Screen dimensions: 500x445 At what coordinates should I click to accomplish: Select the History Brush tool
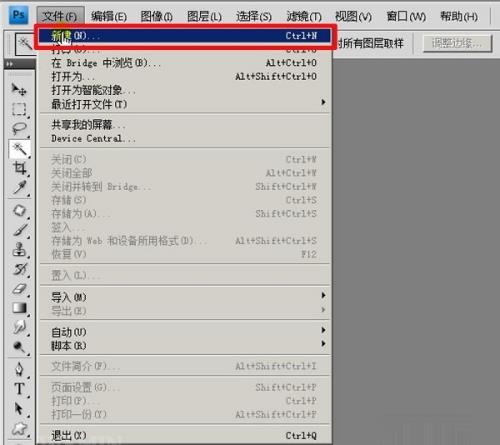coord(19,269)
